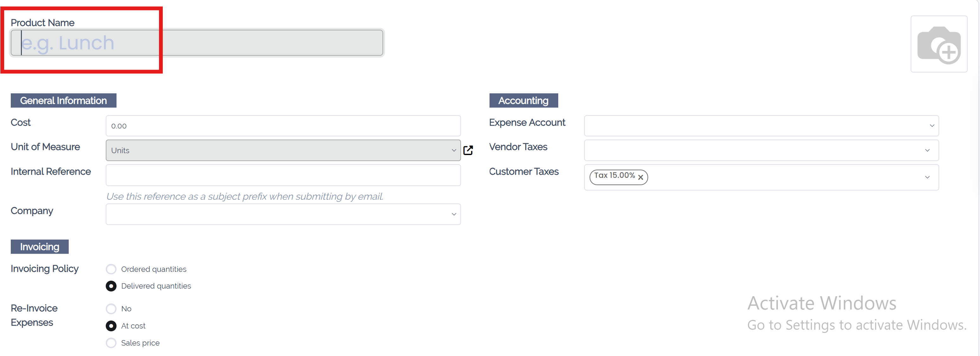Open Unit of Measure external link

[468, 150]
